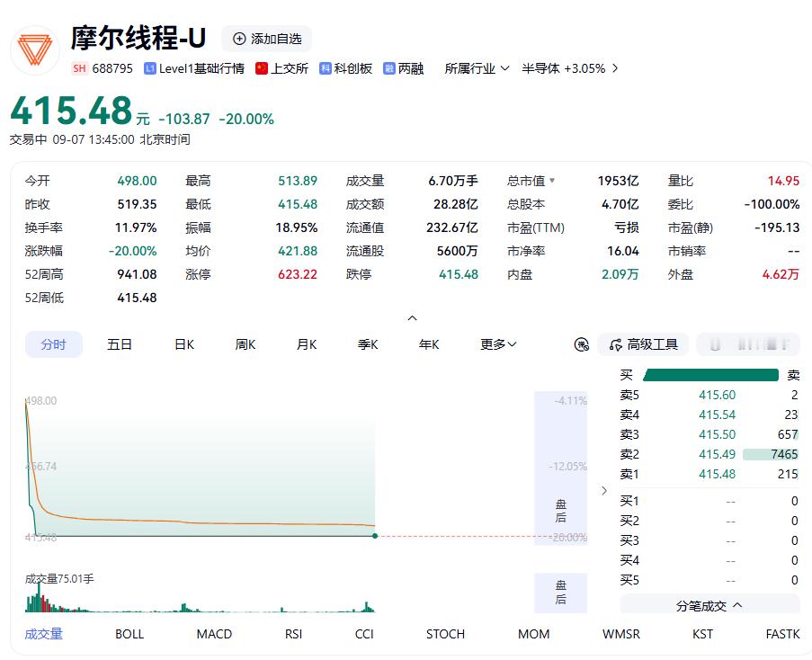This screenshot has height=660, width=812.
Task: Click the 成交额 value 28.28亿
Action: [x=456, y=204]
